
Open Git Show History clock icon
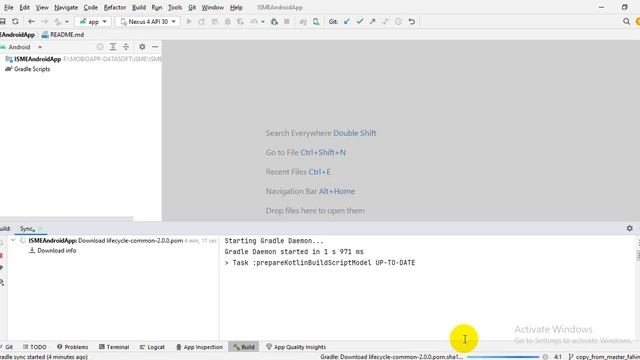pyautogui.click(x=398, y=22)
